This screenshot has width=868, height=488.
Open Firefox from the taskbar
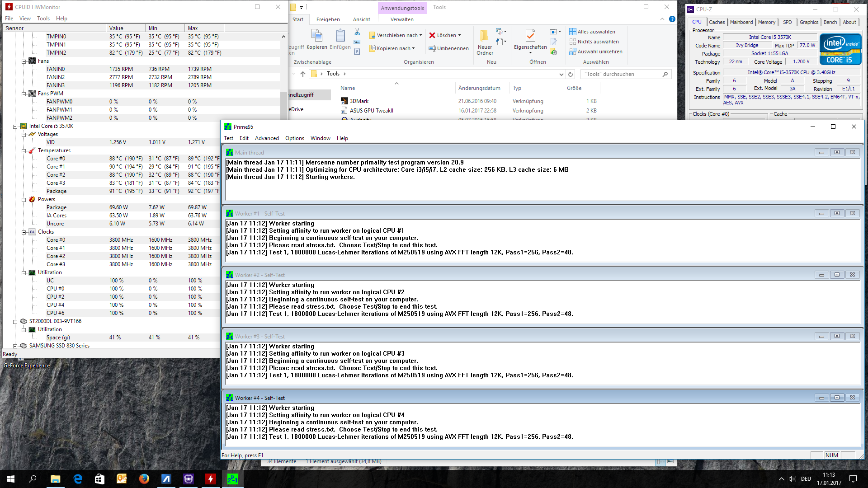(x=144, y=479)
